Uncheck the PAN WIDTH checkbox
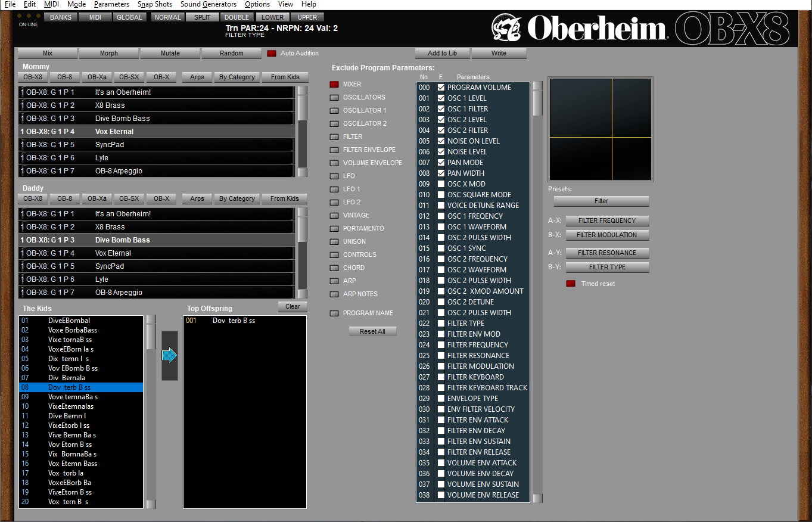This screenshot has width=812, height=522. (441, 173)
